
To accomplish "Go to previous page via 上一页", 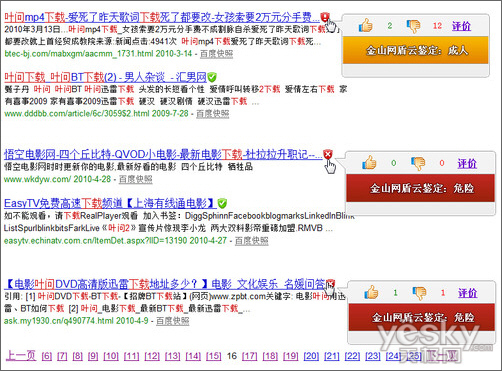I will pos(21,355).
